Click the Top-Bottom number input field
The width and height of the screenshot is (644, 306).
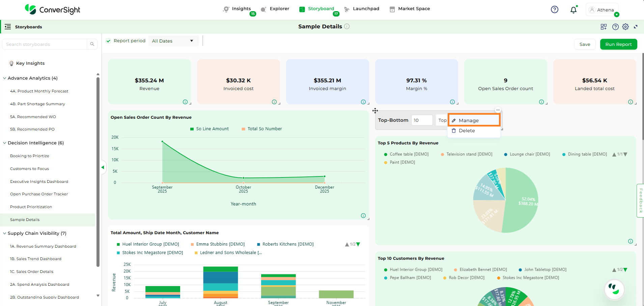tap(422, 120)
